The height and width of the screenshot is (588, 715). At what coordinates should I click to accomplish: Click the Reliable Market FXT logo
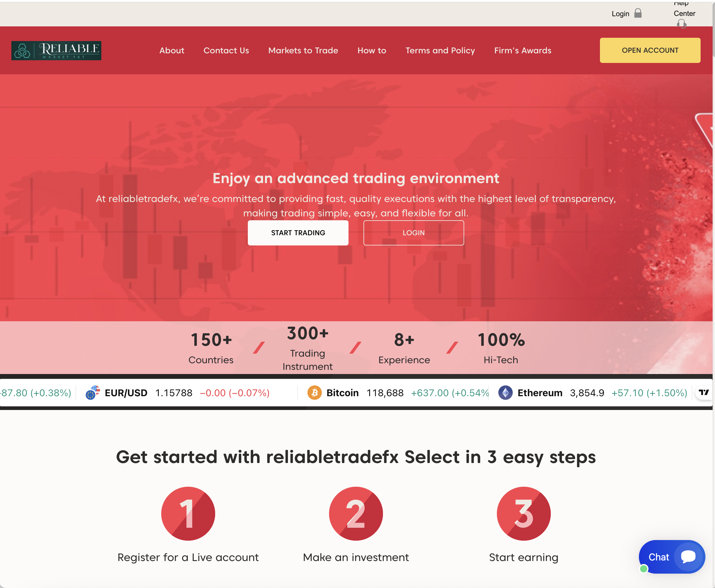coord(56,50)
